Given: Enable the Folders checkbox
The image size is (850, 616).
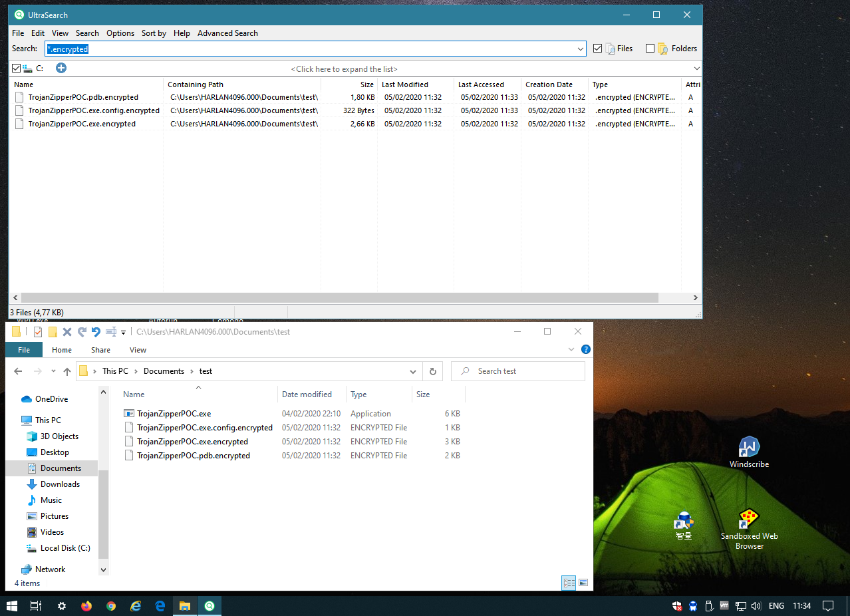Looking at the screenshot, I should click(x=650, y=49).
